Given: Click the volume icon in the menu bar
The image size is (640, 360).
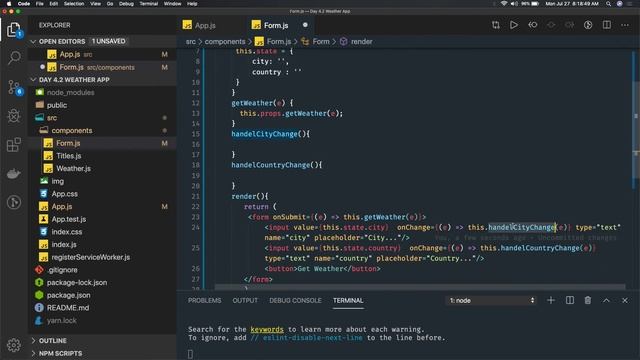Looking at the screenshot, I should (514, 4).
